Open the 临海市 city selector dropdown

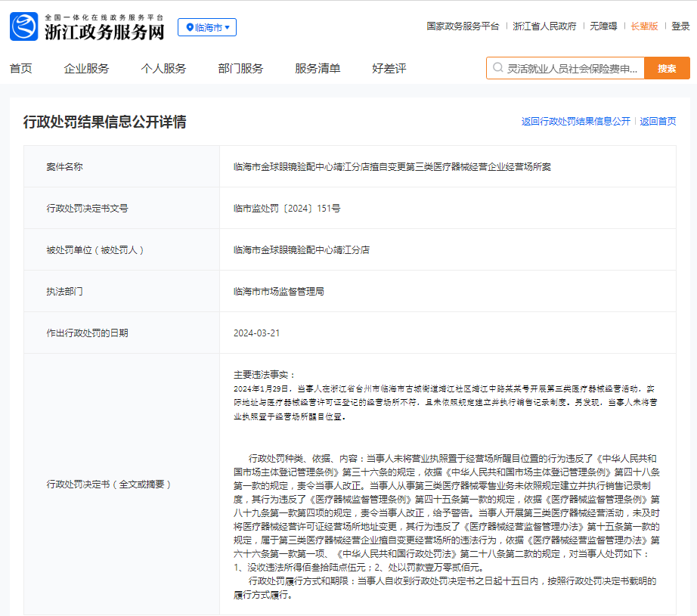[207, 27]
